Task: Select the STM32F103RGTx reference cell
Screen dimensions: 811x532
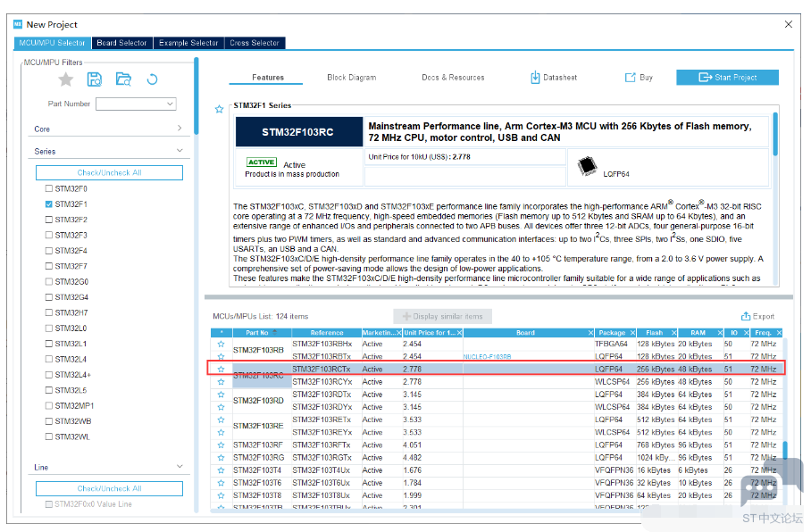Action: 326,458
